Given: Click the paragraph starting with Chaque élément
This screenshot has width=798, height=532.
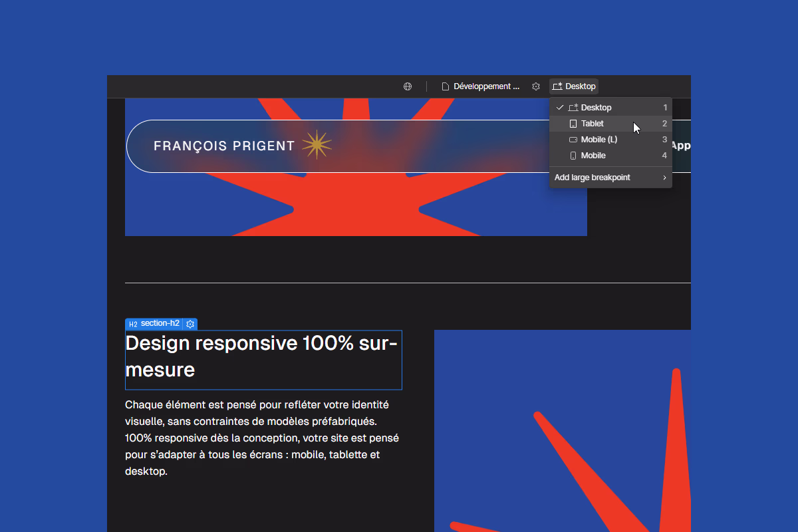Looking at the screenshot, I should (262, 438).
